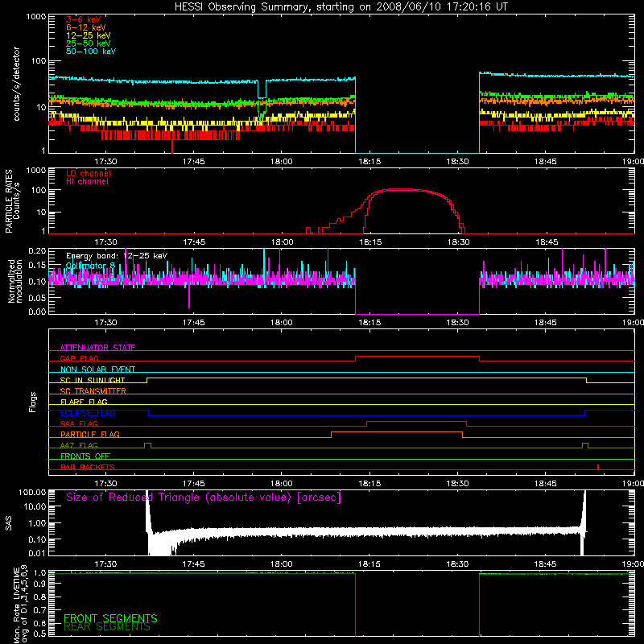Select the NON SOLAR EVENT flag label
Screen dimensions: 644x644
(97, 369)
